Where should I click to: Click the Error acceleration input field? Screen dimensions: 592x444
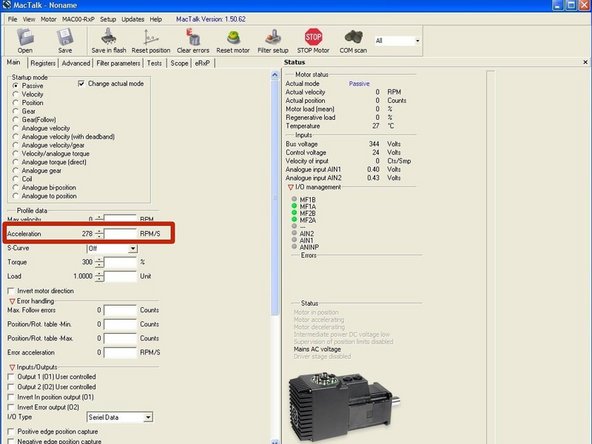pos(120,353)
